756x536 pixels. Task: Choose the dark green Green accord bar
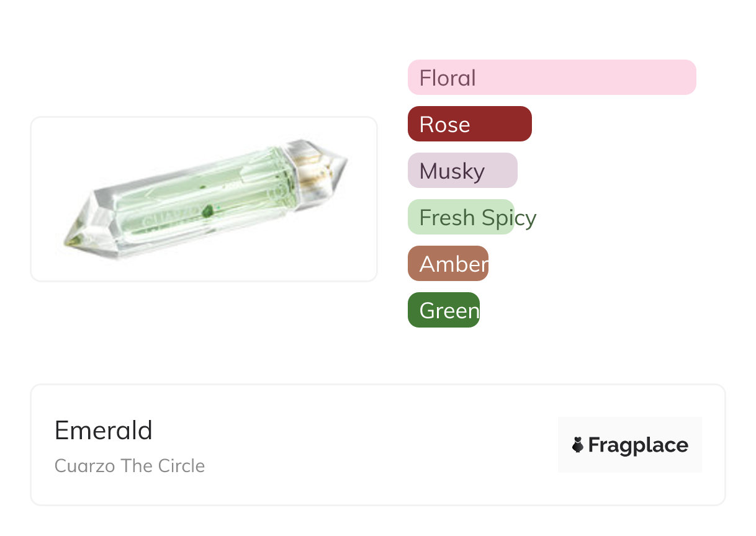[x=444, y=310]
